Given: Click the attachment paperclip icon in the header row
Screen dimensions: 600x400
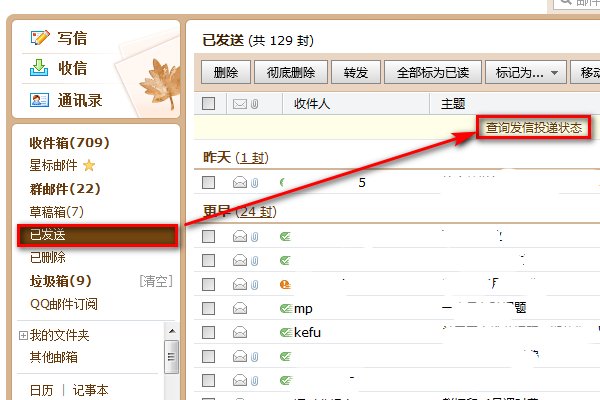Looking at the screenshot, I should pos(254,104).
